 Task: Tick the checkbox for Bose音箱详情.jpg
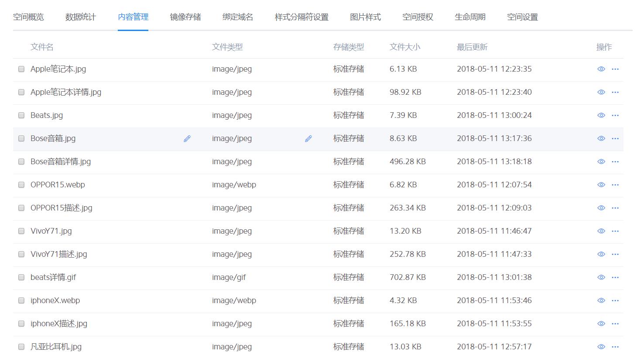pyautogui.click(x=21, y=162)
